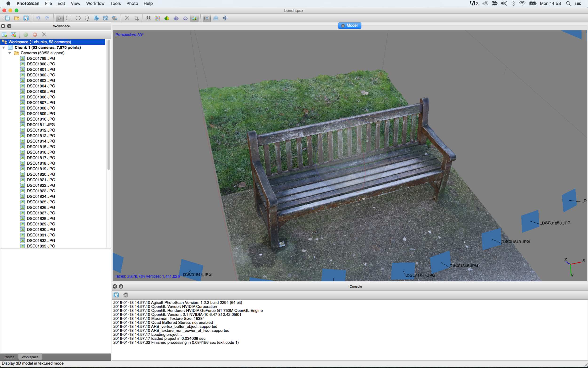The height and width of the screenshot is (368, 588).
Task: Click the Reset View icon
Action: tap(225, 18)
